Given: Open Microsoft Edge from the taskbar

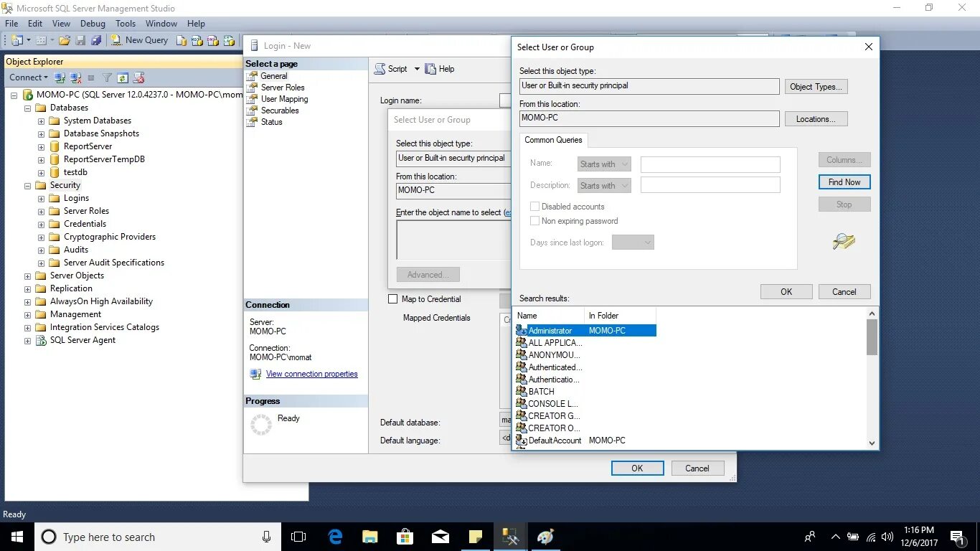Looking at the screenshot, I should pyautogui.click(x=335, y=537).
